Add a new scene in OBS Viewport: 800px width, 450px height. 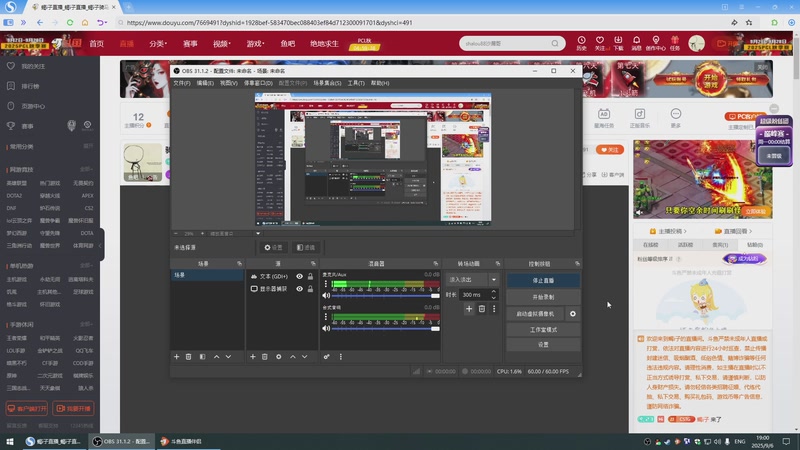point(177,357)
